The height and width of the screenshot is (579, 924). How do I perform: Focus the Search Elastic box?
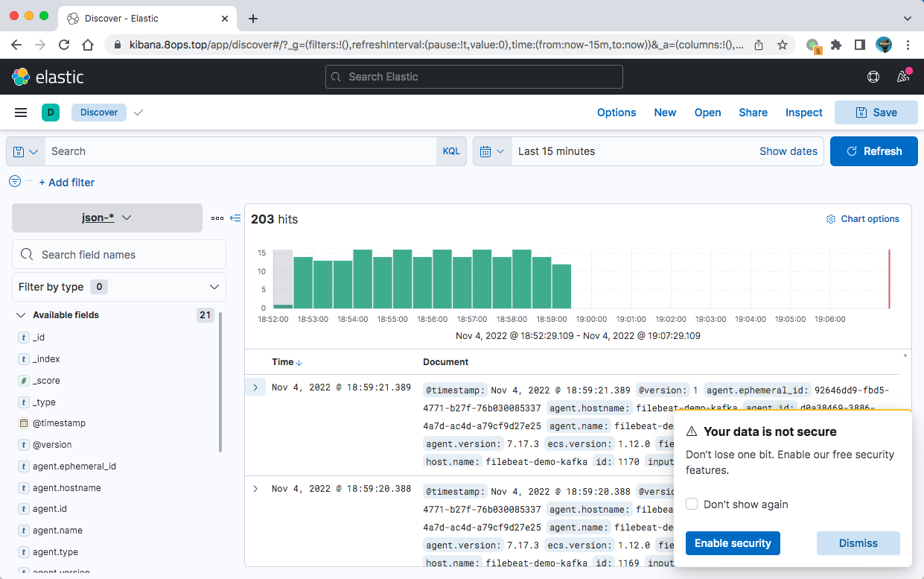[474, 77]
